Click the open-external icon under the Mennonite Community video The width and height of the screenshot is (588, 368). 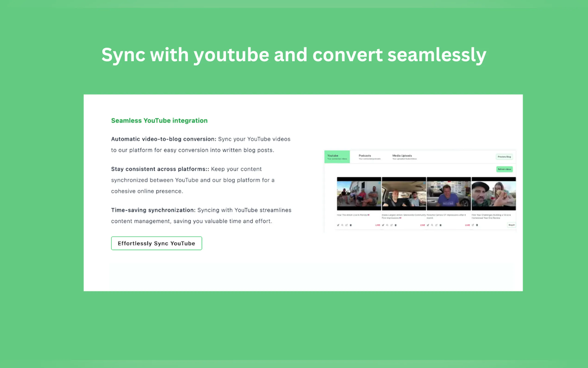point(391,225)
